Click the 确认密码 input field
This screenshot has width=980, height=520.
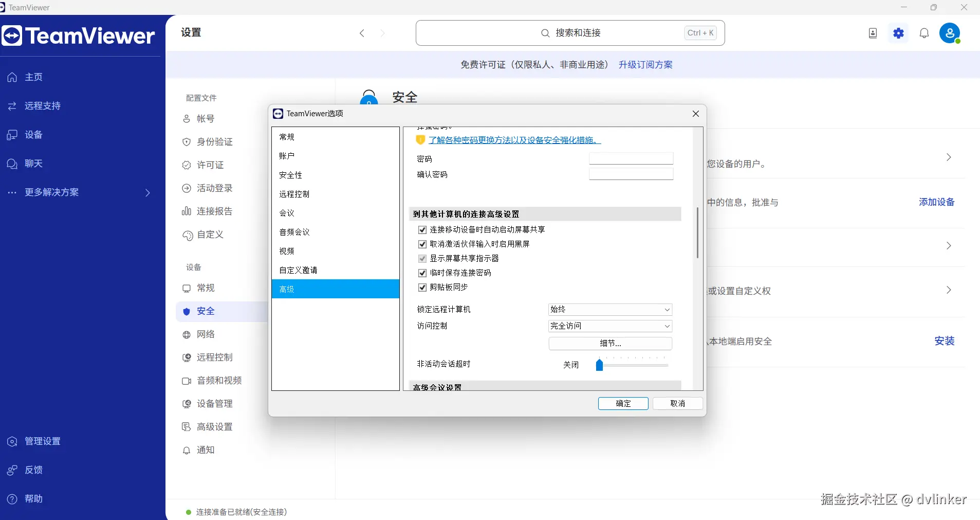coord(631,174)
